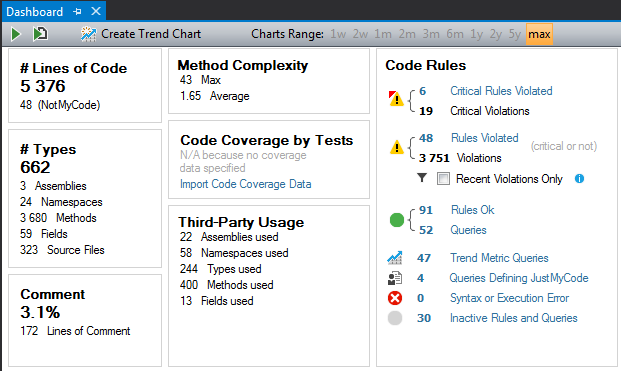Click the 48 (NotMyCode) text
This screenshot has width=621, height=371.
[60, 105]
